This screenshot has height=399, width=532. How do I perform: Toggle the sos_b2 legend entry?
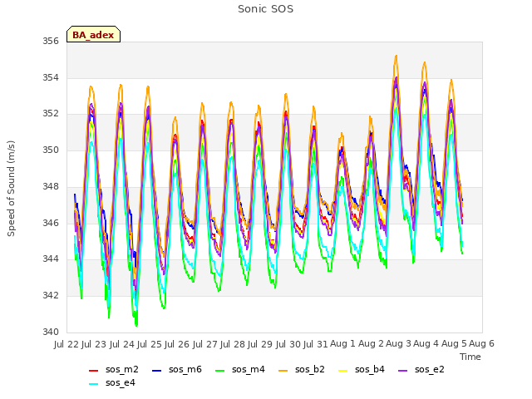(302, 369)
